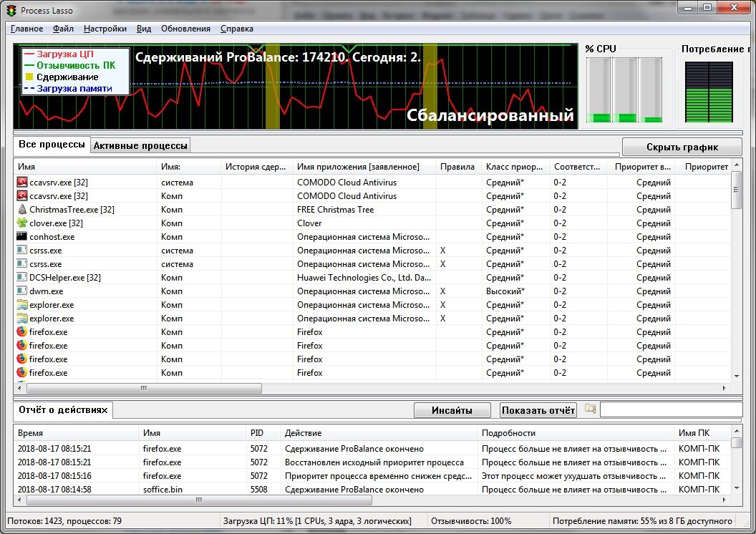This screenshot has width=756, height=534.
Task: Sort the log by Время column
Action: pos(76,433)
